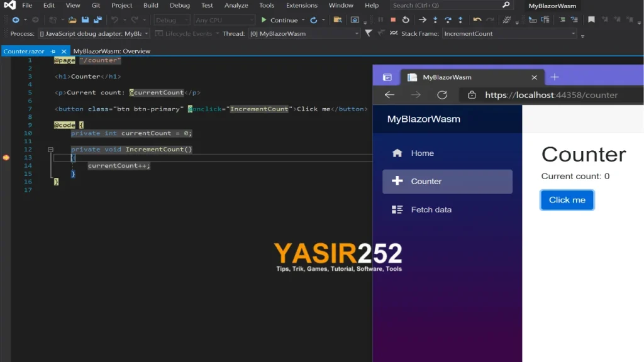Close the Counter.razor tab
The width and height of the screenshot is (644, 362).
(x=64, y=52)
